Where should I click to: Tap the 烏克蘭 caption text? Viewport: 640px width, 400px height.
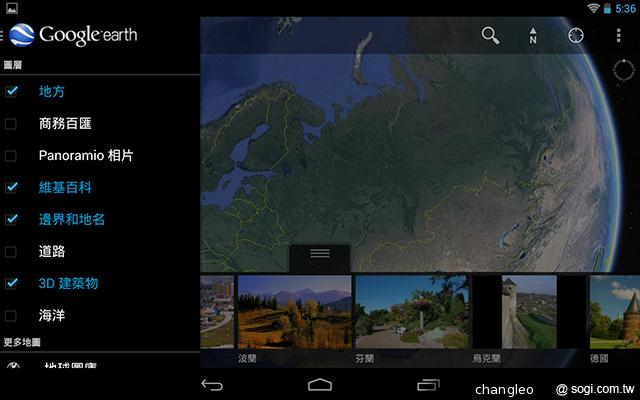486,359
